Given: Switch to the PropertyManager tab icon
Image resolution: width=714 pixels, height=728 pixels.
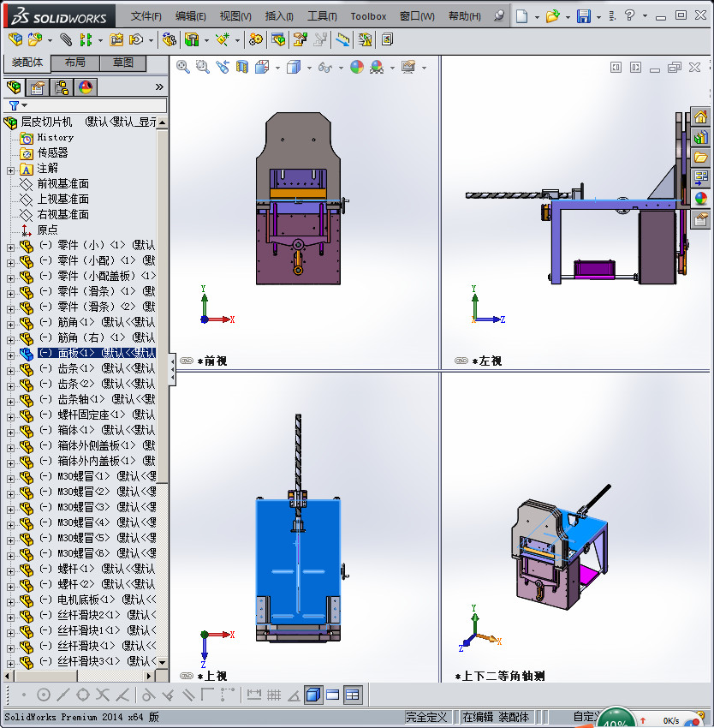Looking at the screenshot, I should point(38,87).
